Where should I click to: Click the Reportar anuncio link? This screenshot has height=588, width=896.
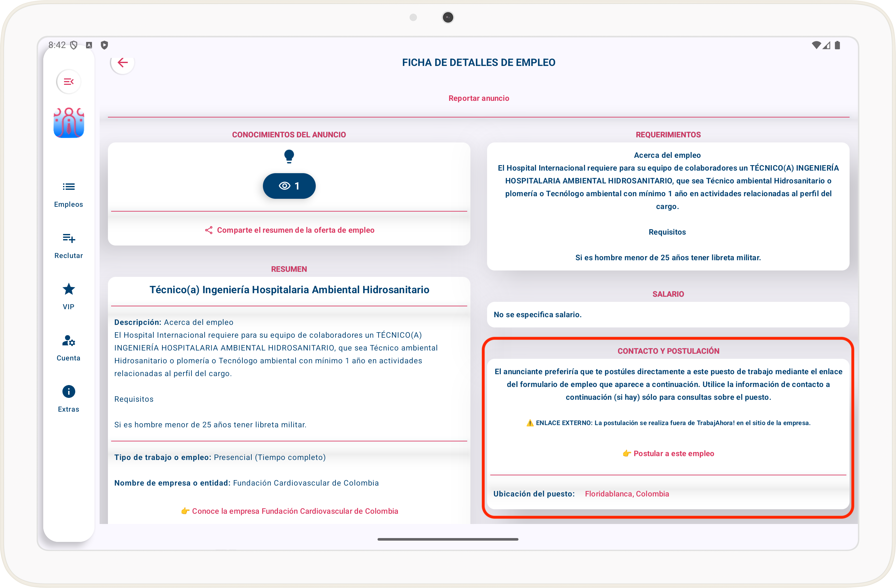478,98
